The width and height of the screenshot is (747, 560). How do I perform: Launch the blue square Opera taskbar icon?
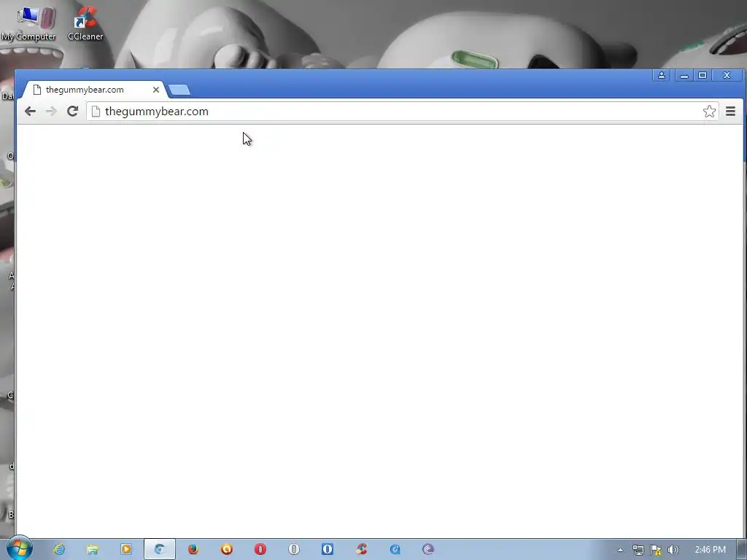point(328,550)
